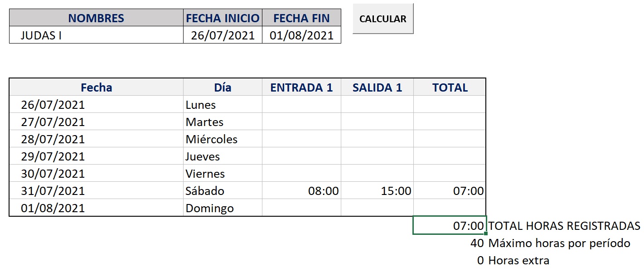Click the start date 26/07/2021 under FECHA INICIO
The width and height of the screenshot is (644, 277).
223,35
